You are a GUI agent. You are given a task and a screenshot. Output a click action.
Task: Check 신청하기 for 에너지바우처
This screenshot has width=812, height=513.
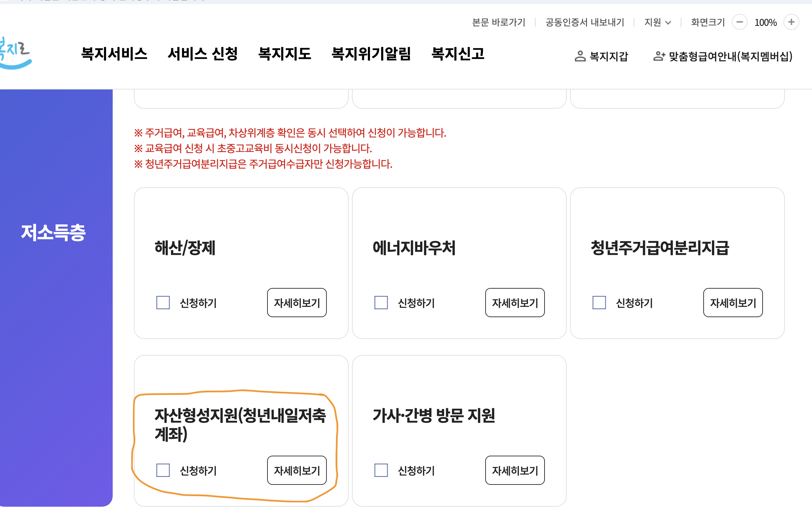pyautogui.click(x=381, y=303)
